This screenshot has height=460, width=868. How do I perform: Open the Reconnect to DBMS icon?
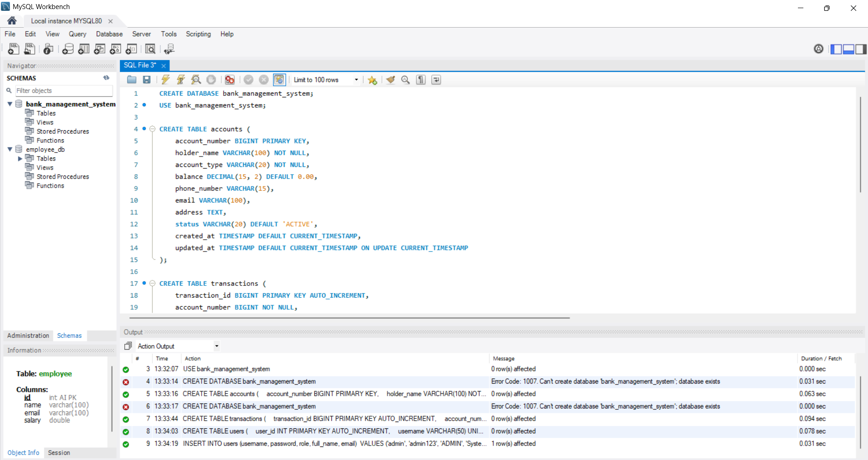point(169,49)
